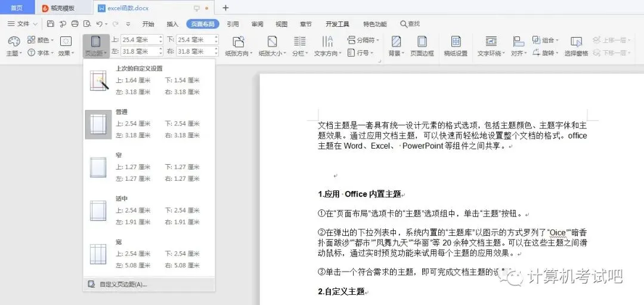Switch to the 视图 ribbon tab
This screenshot has height=305, width=644.
281,24
